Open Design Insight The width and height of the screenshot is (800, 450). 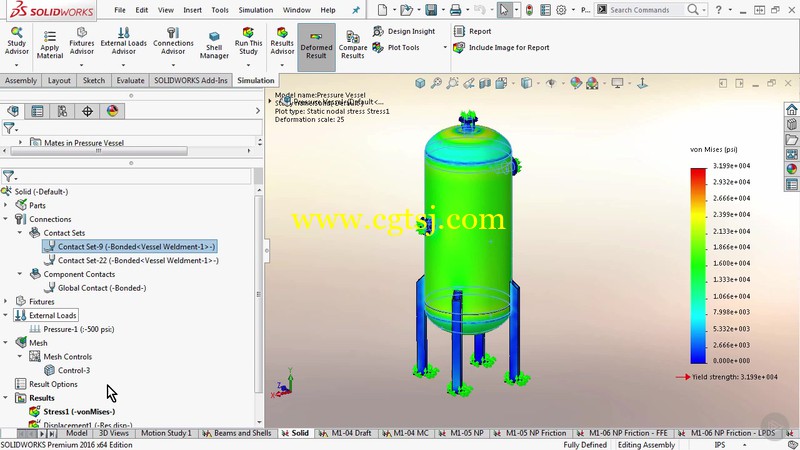tap(404, 31)
